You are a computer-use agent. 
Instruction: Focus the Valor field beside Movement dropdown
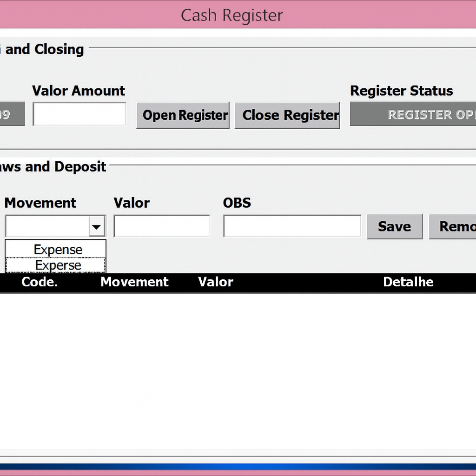pos(161,226)
